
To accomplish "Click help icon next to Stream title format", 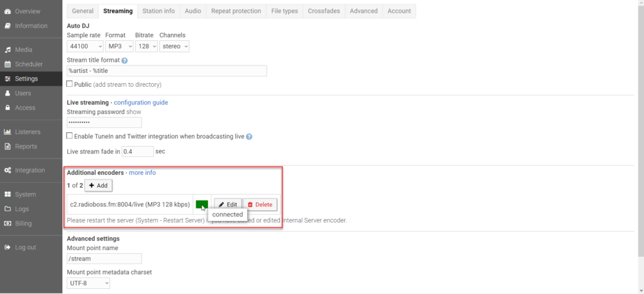I will point(125,60).
